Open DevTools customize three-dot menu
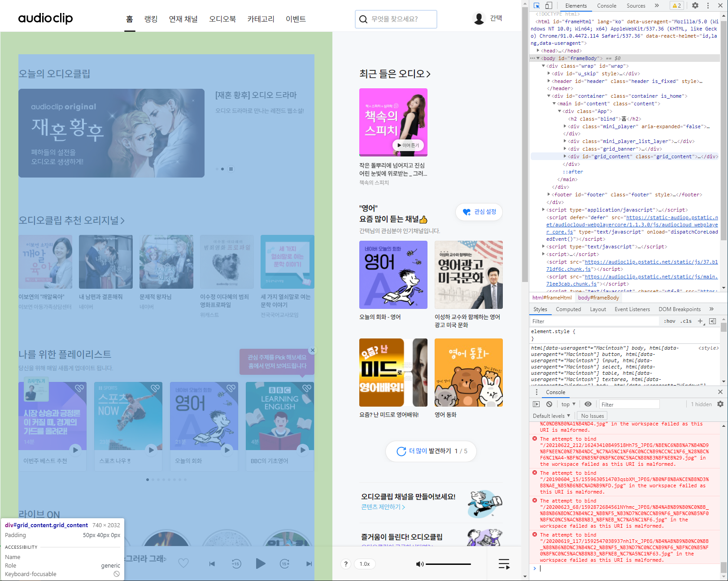Screen dimensions: 728x581 [x=708, y=5]
